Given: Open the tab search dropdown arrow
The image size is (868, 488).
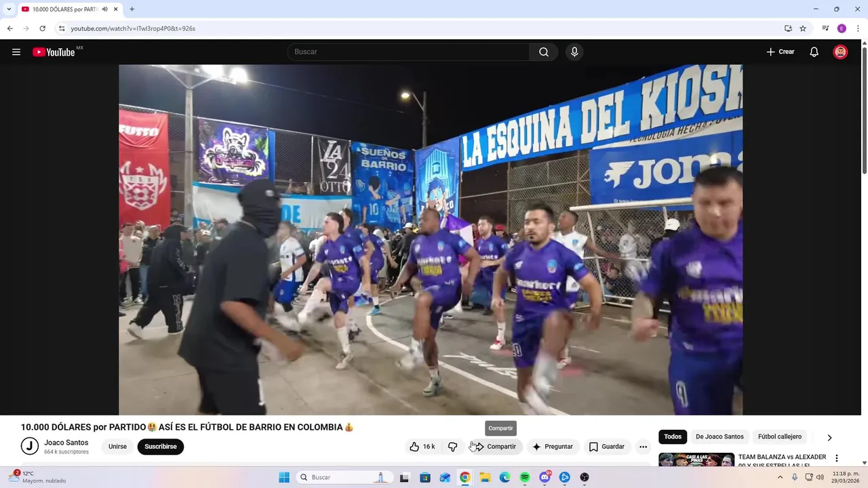Looking at the screenshot, I should (9, 9).
